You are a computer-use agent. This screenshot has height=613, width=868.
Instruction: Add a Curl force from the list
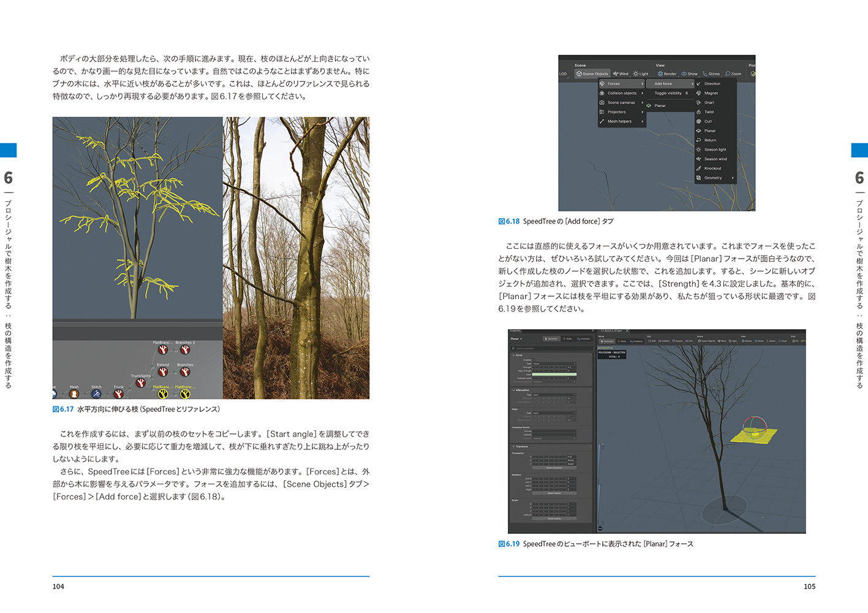pos(715,121)
